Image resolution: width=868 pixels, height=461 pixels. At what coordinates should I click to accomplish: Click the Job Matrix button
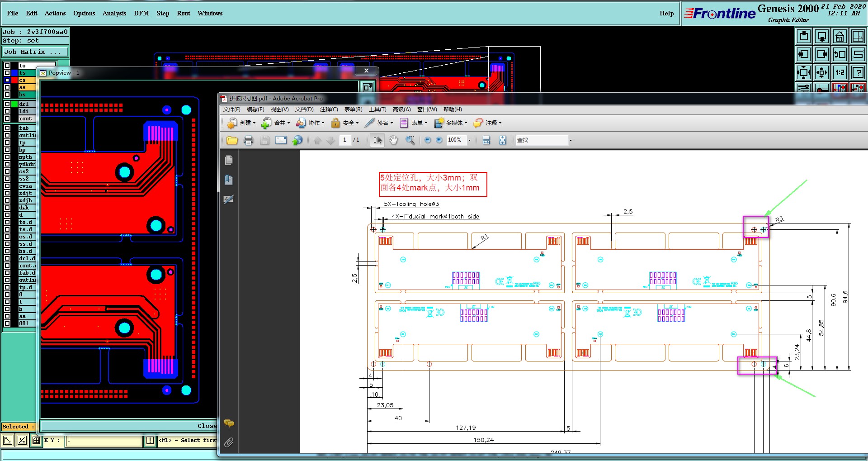(x=35, y=52)
